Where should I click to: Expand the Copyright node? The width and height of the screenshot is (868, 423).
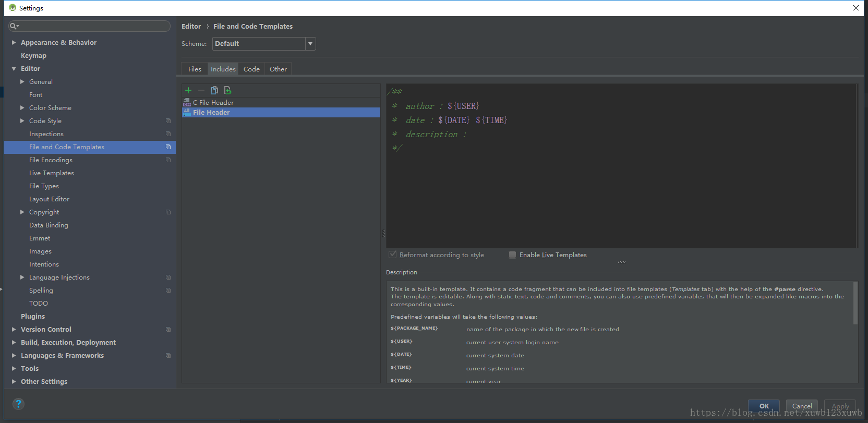(x=22, y=212)
